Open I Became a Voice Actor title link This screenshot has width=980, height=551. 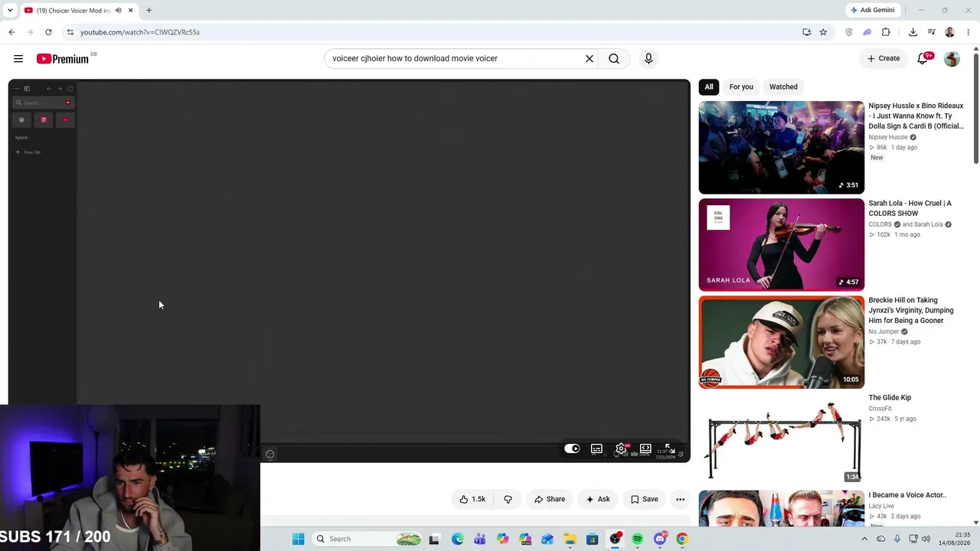click(x=907, y=495)
